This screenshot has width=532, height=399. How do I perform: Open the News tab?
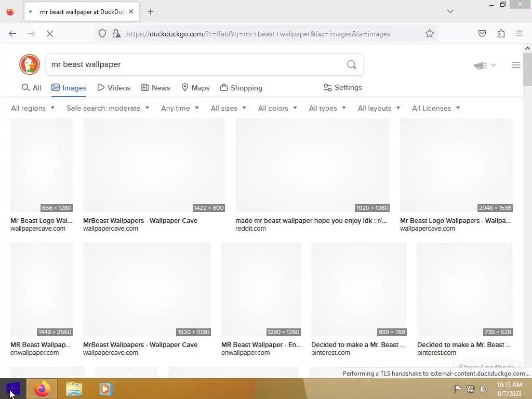[155, 88]
